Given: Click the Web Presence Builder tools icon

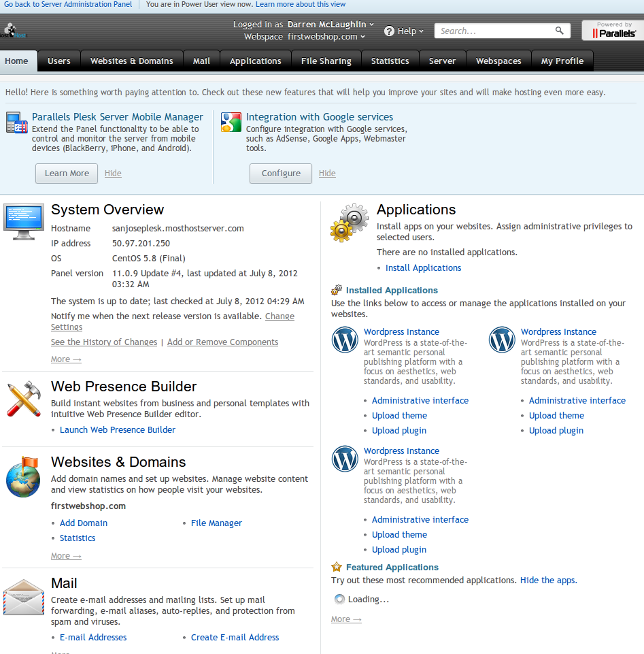Looking at the screenshot, I should 24,399.
